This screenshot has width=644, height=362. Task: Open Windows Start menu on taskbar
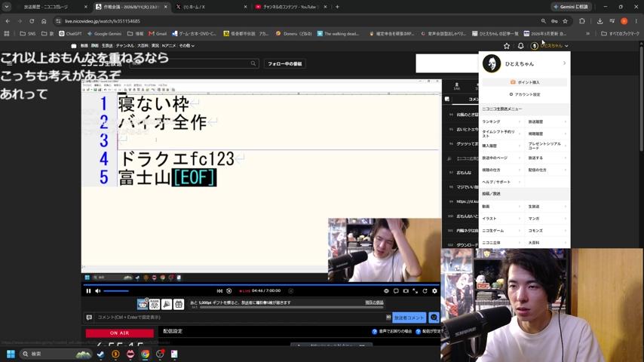click(x=11, y=354)
